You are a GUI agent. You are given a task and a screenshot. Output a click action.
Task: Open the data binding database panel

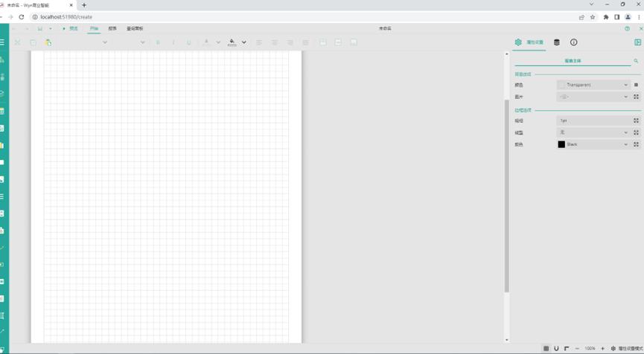556,42
